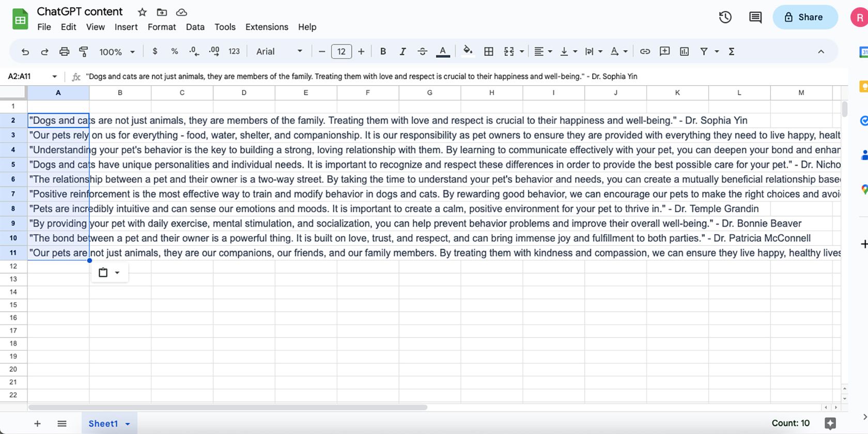The width and height of the screenshot is (868, 434).
Task: Insert comment toolbar icon
Action: click(x=664, y=51)
